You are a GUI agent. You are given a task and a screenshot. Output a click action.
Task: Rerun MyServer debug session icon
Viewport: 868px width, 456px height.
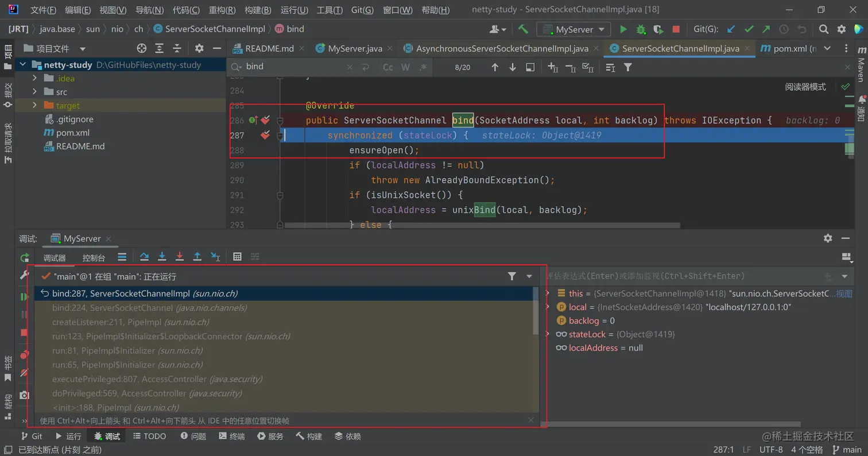tap(24, 258)
